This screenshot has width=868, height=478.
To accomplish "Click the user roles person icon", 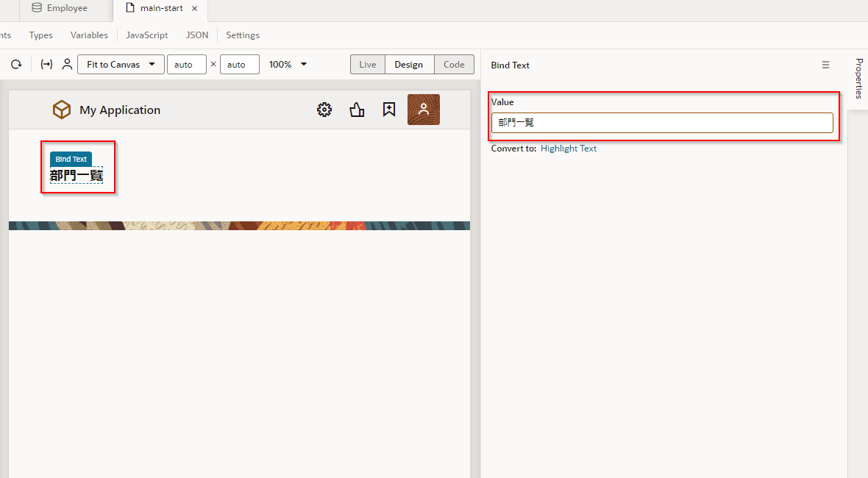I will point(67,65).
